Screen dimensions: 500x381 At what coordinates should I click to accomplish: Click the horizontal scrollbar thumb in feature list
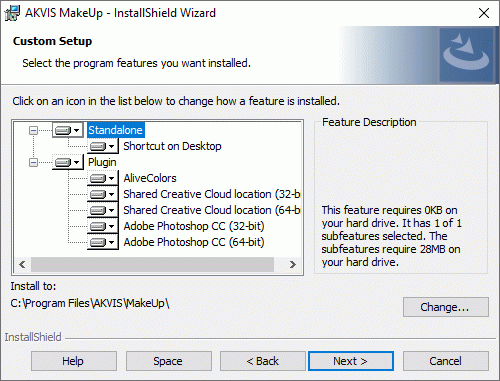(x=152, y=265)
